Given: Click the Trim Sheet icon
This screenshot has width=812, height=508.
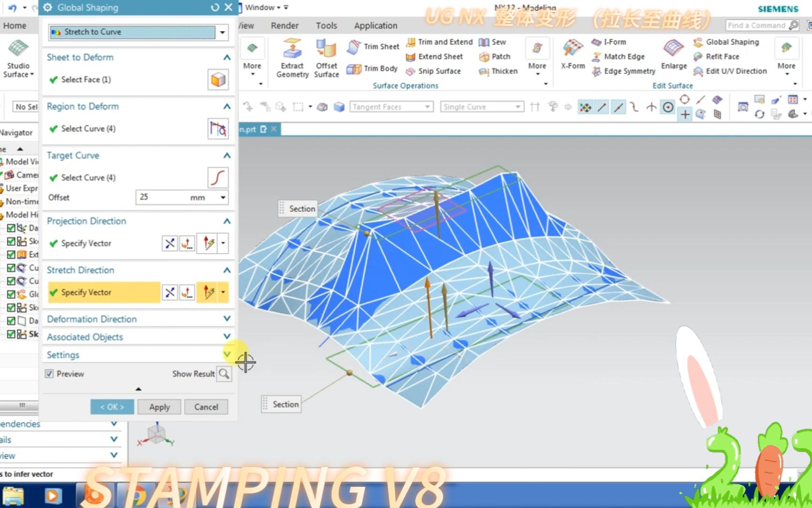Looking at the screenshot, I should [x=373, y=46].
